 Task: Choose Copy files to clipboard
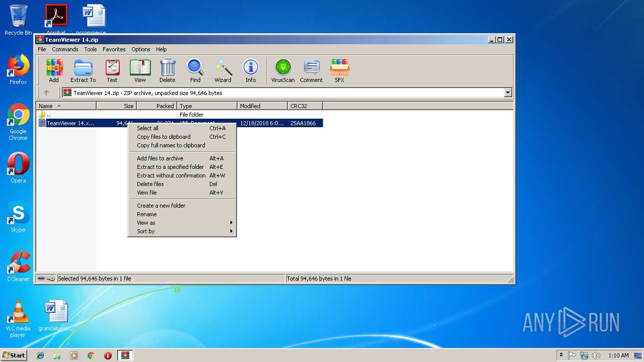tap(182, 137)
